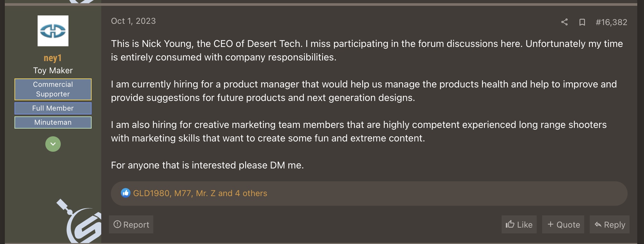Click the M77 name in reactions

pos(183,193)
